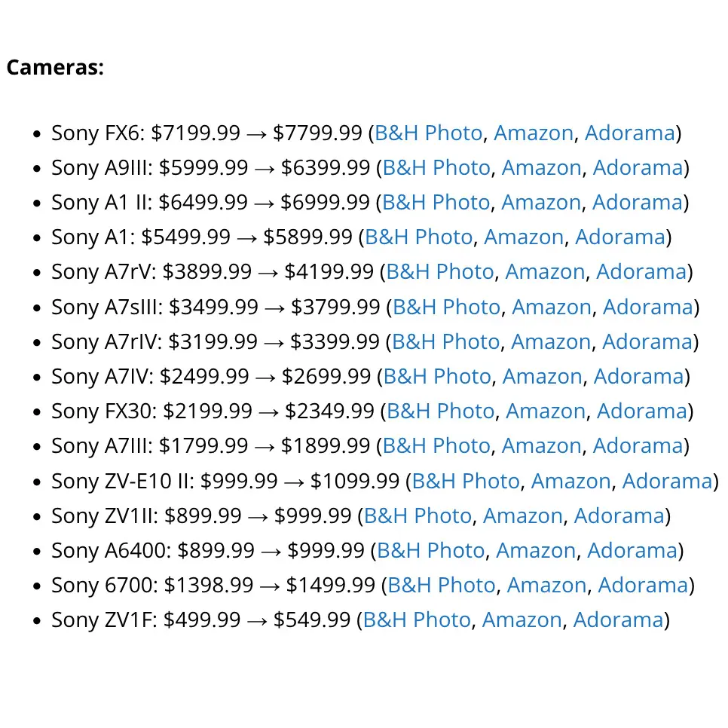Click B&H Photo link for Sony A1 II
This screenshot has width=728, height=728.
click(436, 203)
